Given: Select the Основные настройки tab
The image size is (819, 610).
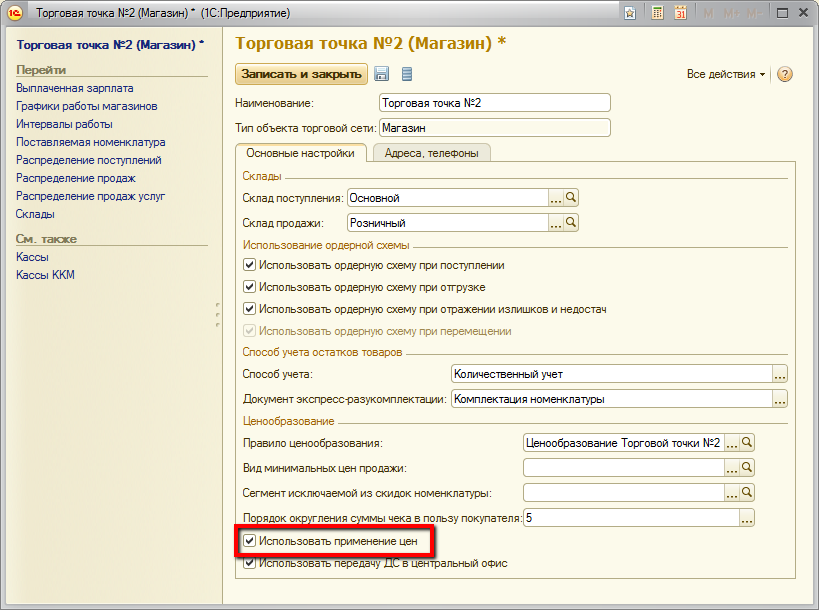Looking at the screenshot, I should point(299,153).
